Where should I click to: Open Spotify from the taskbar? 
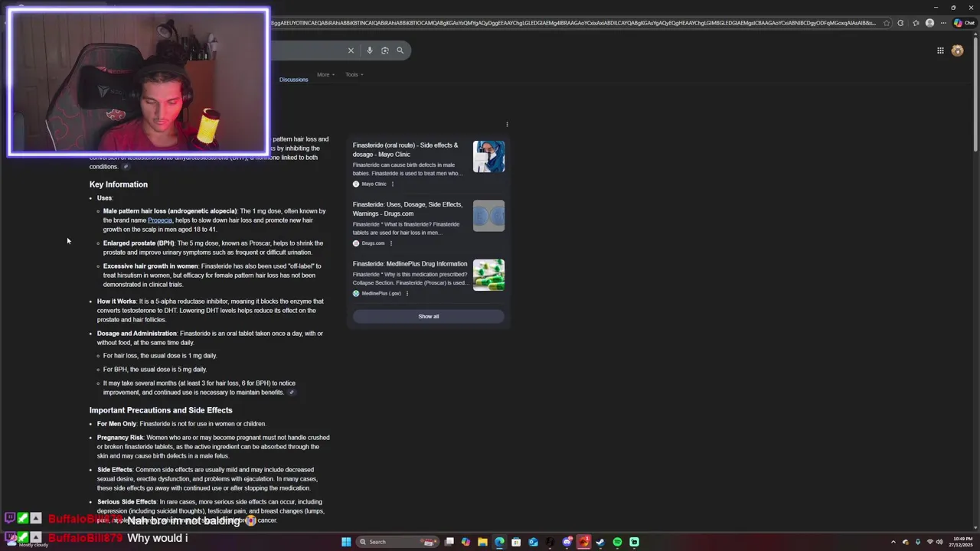click(x=617, y=542)
